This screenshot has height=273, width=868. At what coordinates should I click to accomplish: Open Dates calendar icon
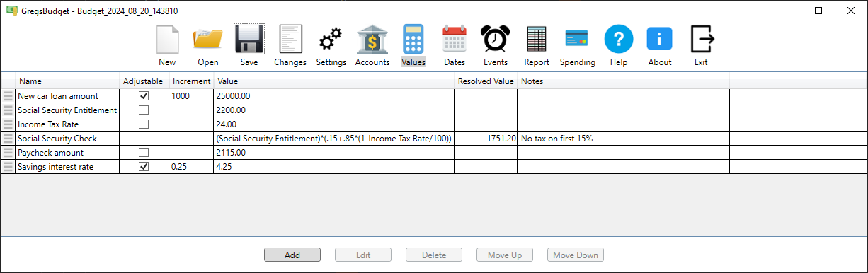(x=455, y=39)
